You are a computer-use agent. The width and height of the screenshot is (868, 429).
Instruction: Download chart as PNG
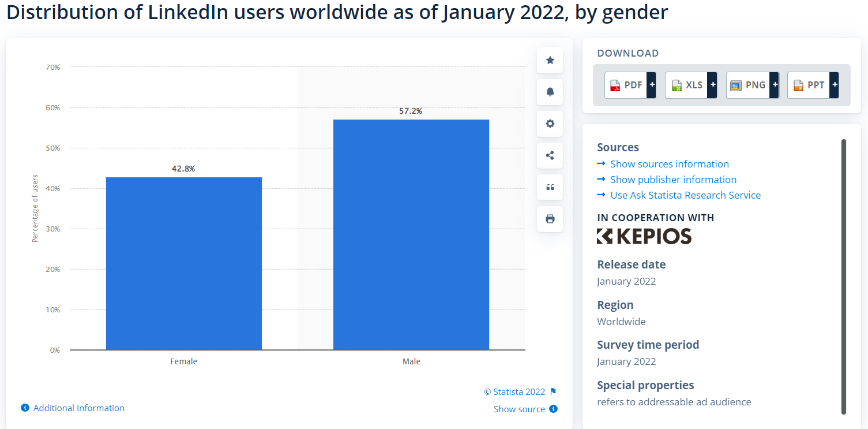(x=747, y=85)
